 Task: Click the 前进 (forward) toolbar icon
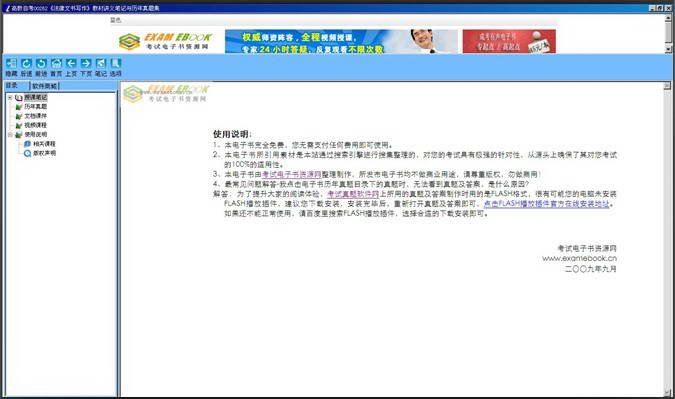(41, 64)
